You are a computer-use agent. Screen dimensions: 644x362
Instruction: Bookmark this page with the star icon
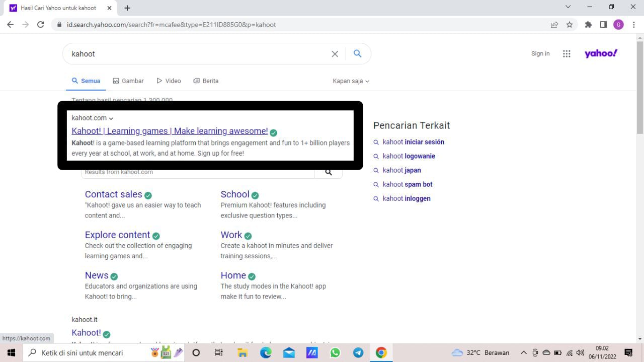tap(570, 25)
